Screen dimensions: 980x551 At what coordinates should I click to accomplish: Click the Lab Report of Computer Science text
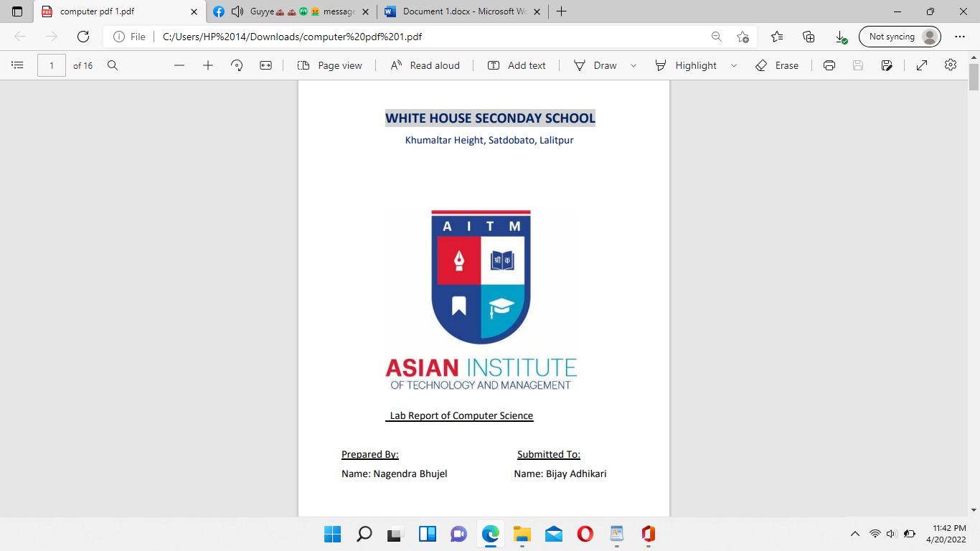461,415
